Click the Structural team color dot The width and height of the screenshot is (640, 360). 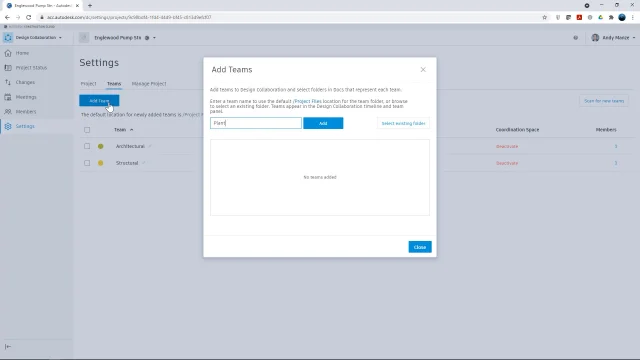100,163
